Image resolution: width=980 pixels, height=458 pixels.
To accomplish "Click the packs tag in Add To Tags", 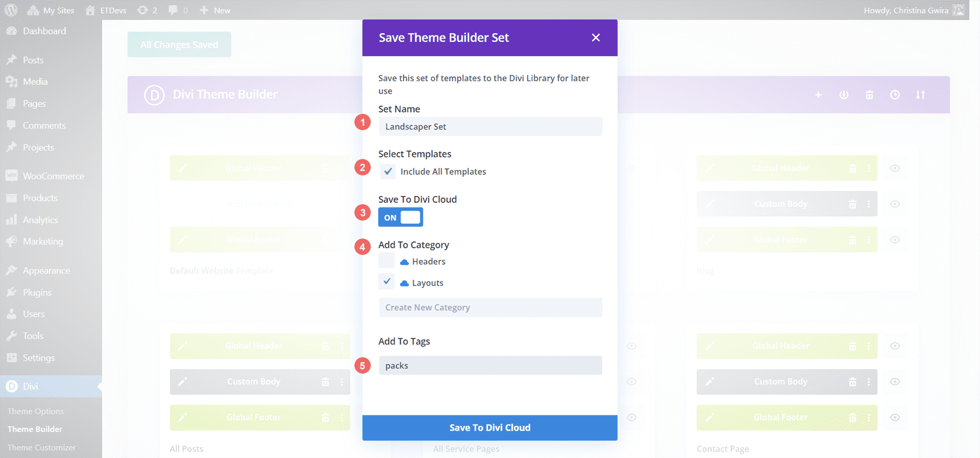I will 397,365.
